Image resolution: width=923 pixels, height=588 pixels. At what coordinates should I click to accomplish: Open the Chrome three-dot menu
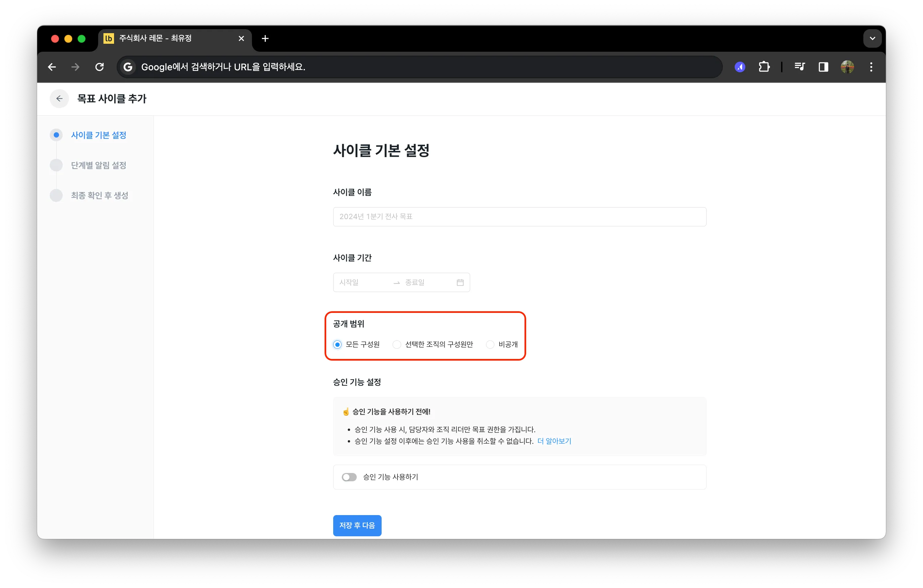pos(871,67)
